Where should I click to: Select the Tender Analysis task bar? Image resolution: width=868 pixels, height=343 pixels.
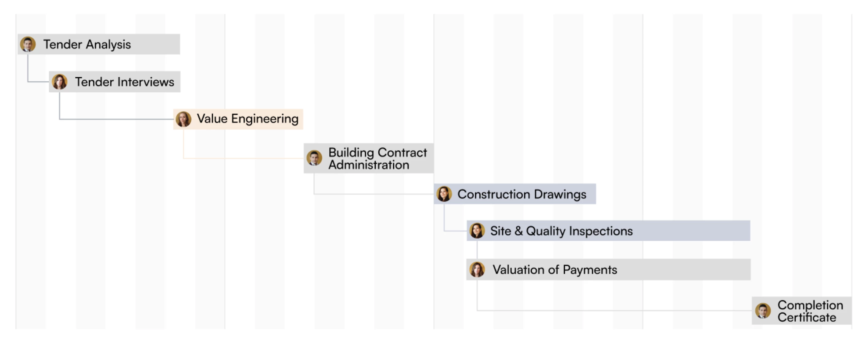click(x=99, y=44)
